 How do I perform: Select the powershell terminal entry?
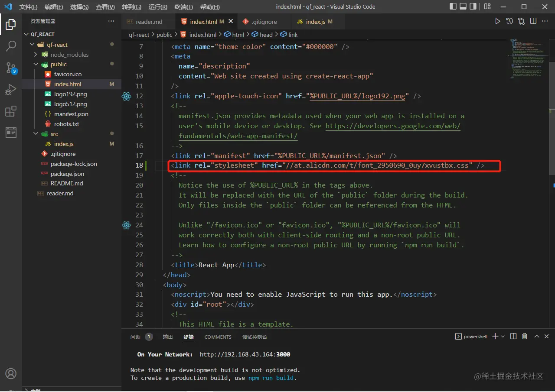point(471,337)
